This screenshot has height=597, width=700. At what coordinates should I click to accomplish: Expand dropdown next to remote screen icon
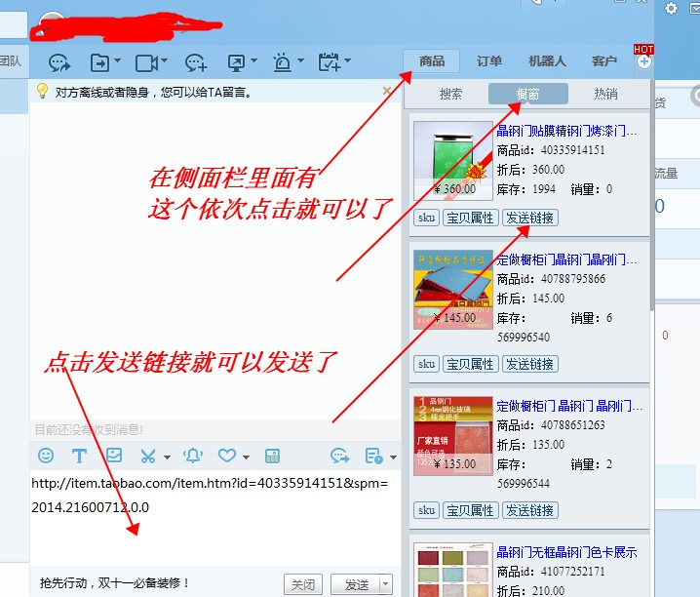click(254, 60)
